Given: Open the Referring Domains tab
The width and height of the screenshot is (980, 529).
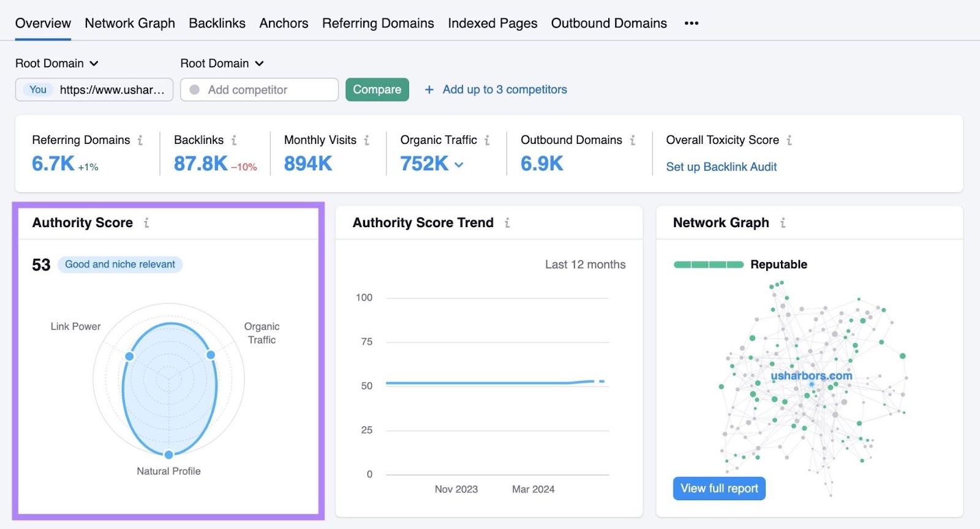Looking at the screenshot, I should [x=378, y=23].
